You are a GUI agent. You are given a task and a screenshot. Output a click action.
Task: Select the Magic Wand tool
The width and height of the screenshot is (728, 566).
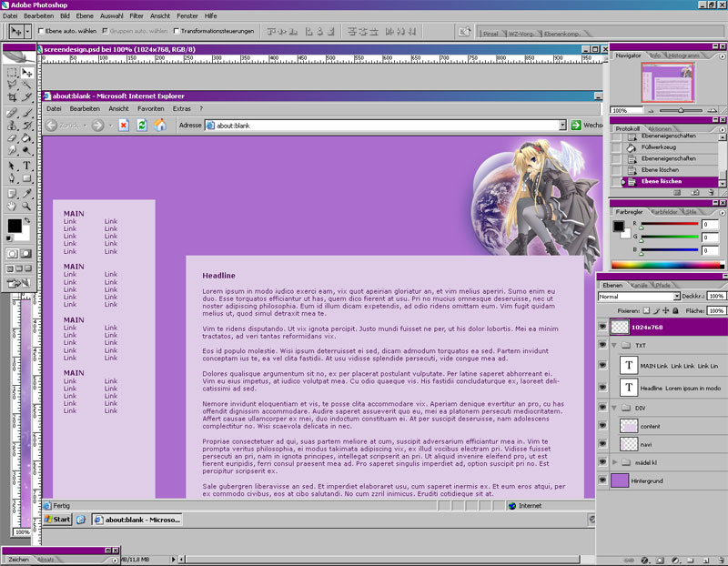[x=27, y=85]
